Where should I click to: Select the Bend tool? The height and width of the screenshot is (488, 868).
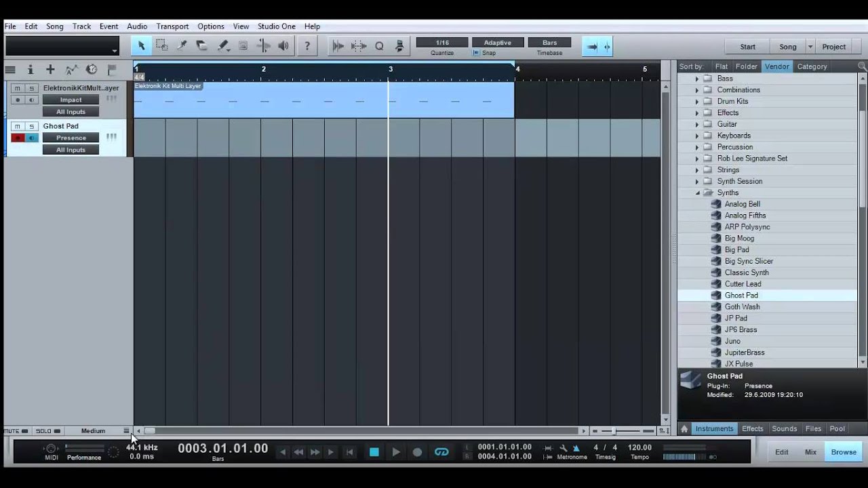(263, 45)
